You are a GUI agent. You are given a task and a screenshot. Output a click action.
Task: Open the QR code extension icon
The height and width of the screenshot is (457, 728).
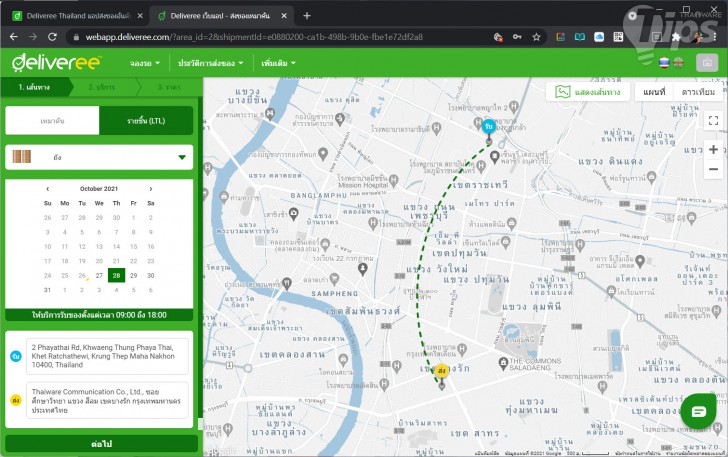(618, 37)
